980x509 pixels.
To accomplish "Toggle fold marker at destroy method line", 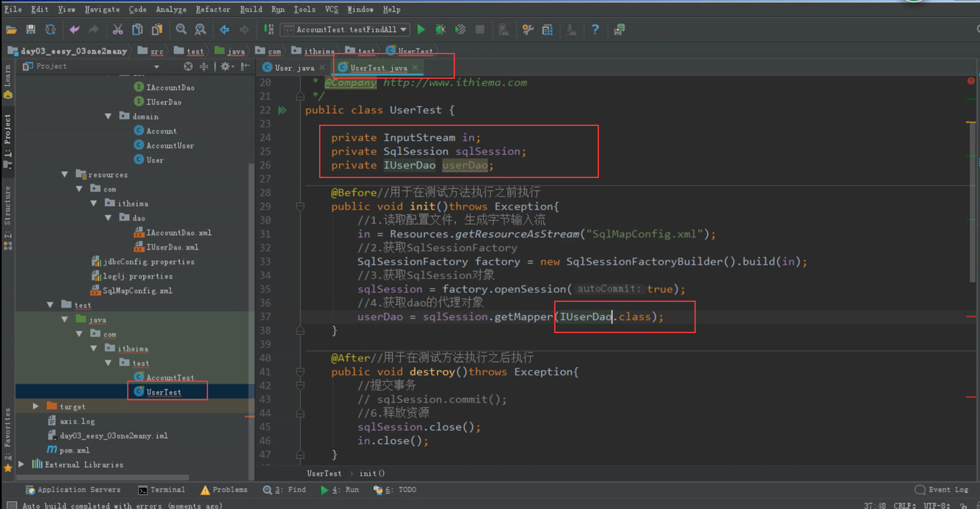I will [x=300, y=372].
